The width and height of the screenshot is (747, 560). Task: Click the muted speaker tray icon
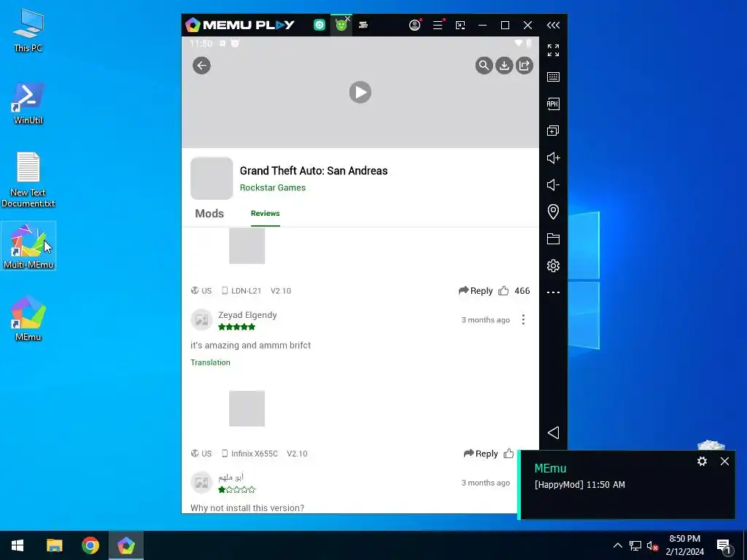pos(652,545)
